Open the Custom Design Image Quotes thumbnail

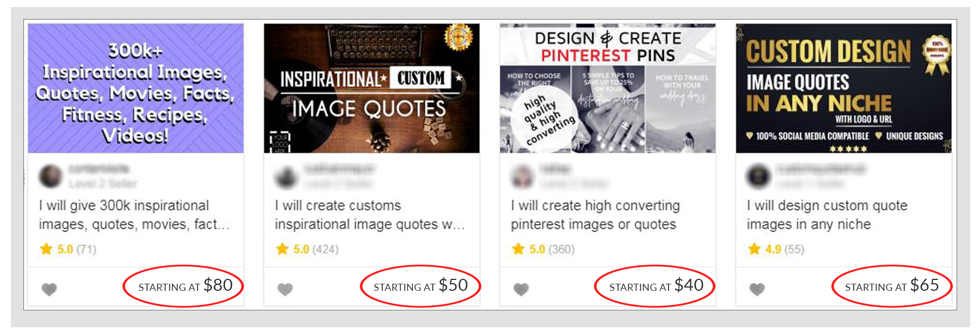click(844, 88)
